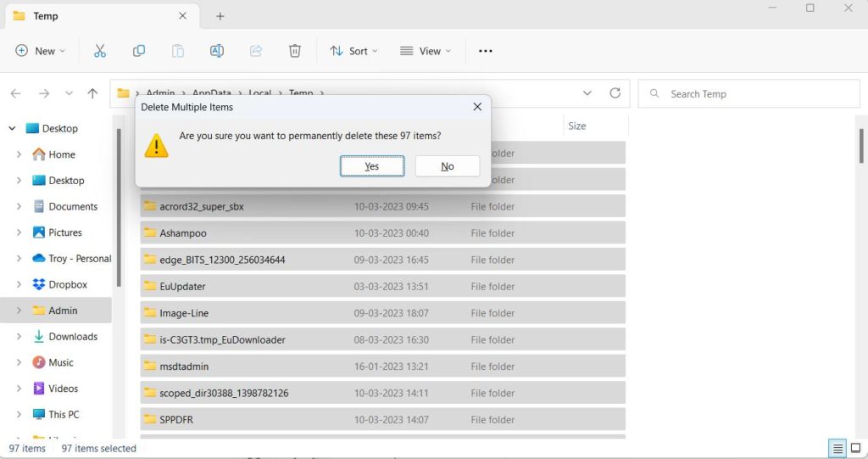This screenshot has height=459, width=868.
Task: Confirm deletion by clicking Yes
Action: (372, 166)
